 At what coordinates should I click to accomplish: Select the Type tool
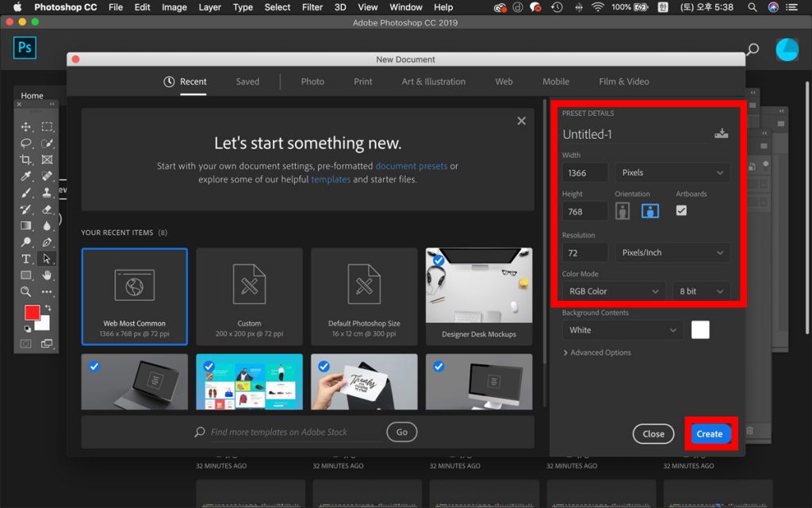(x=25, y=259)
